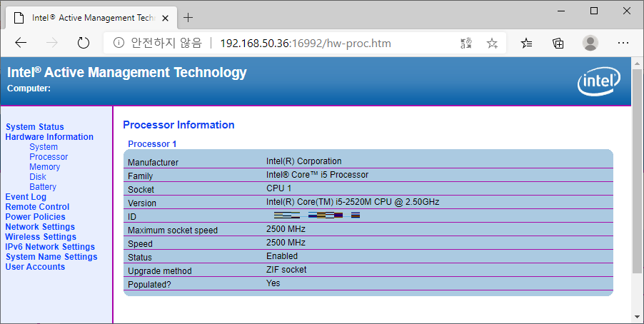Click the address bar URL
The image size is (644, 324).
click(306, 43)
